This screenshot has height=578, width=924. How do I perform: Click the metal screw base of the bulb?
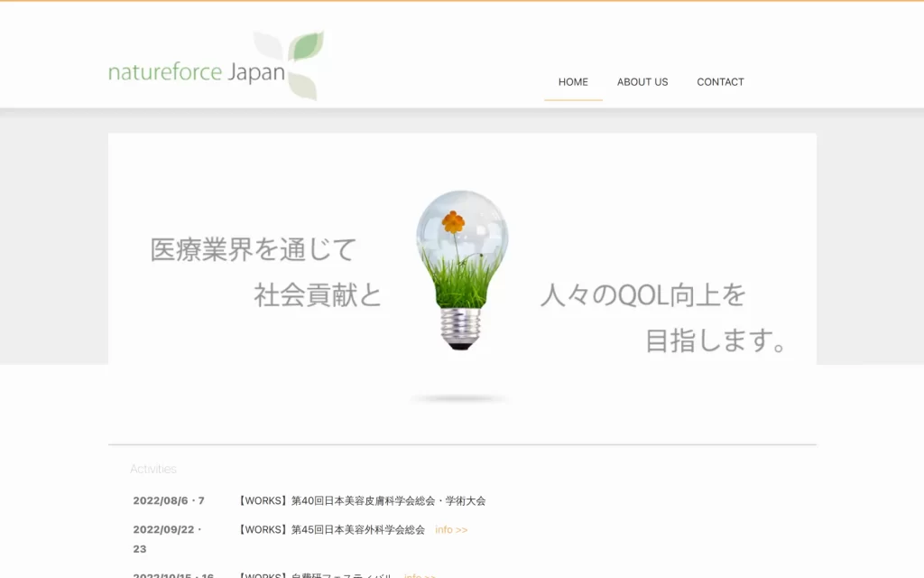point(460,329)
